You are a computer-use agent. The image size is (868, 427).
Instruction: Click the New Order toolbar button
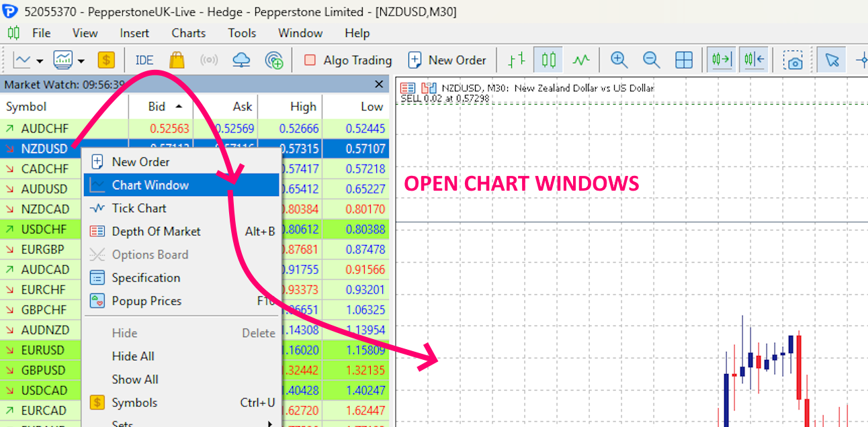click(x=447, y=60)
